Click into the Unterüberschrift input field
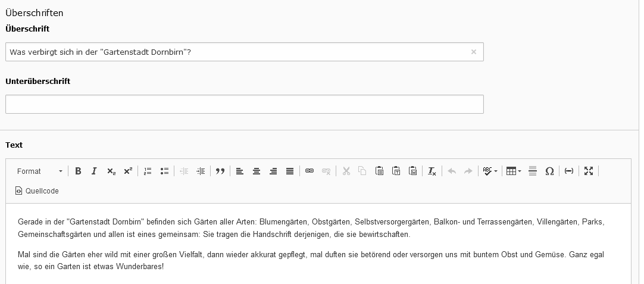The image size is (644, 284). (244, 104)
